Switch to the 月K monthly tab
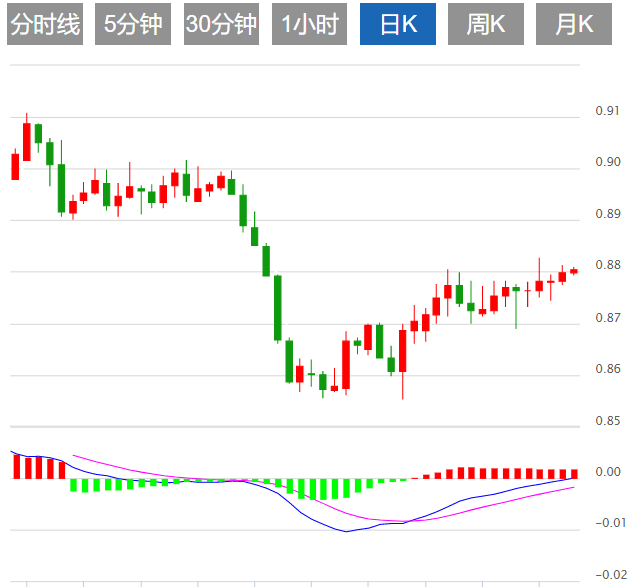633x587 pixels. pyautogui.click(x=574, y=24)
